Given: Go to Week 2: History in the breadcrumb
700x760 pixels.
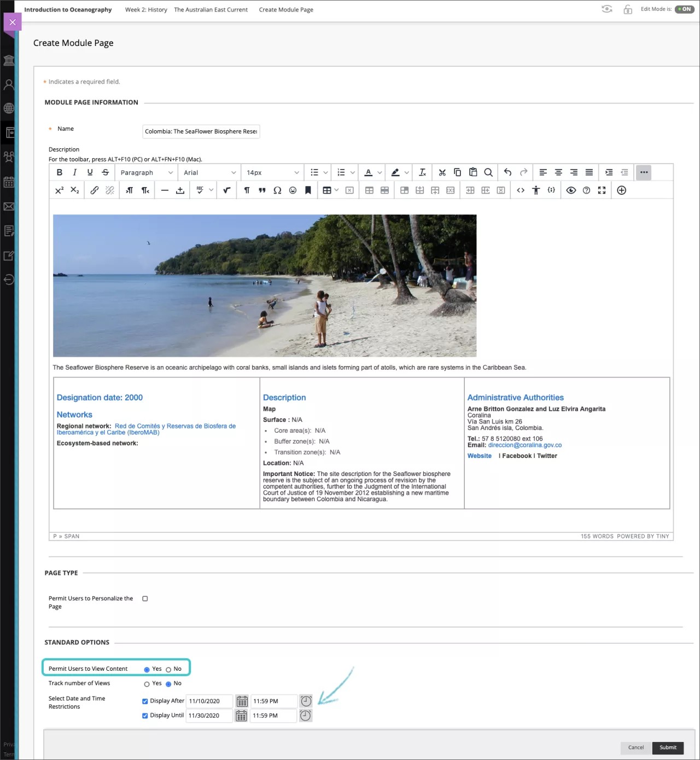Looking at the screenshot, I should click(x=146, y=9).
